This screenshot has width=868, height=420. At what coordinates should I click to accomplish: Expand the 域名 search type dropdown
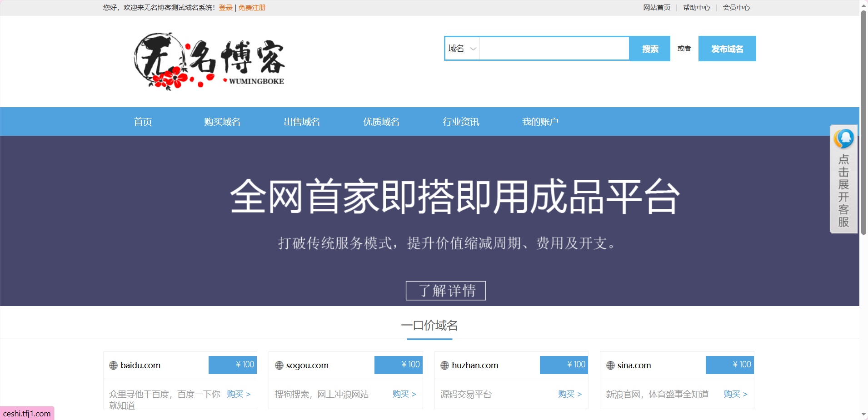(x=461, y=49)
